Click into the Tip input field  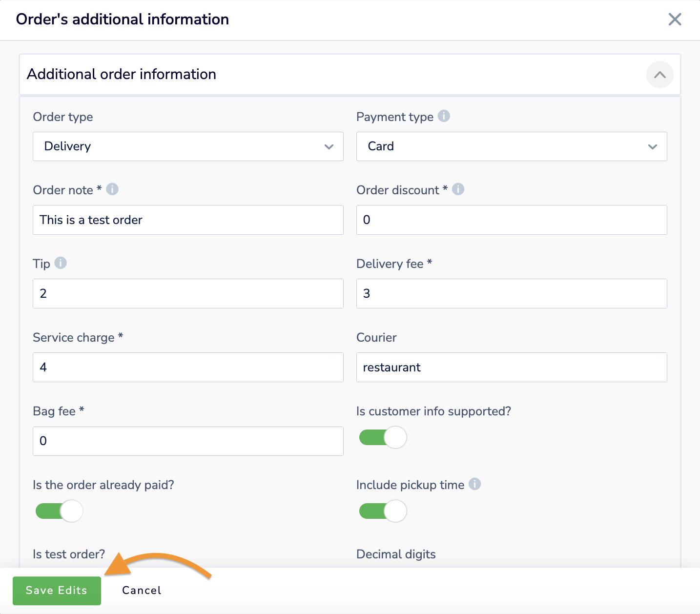coord(188,294)
